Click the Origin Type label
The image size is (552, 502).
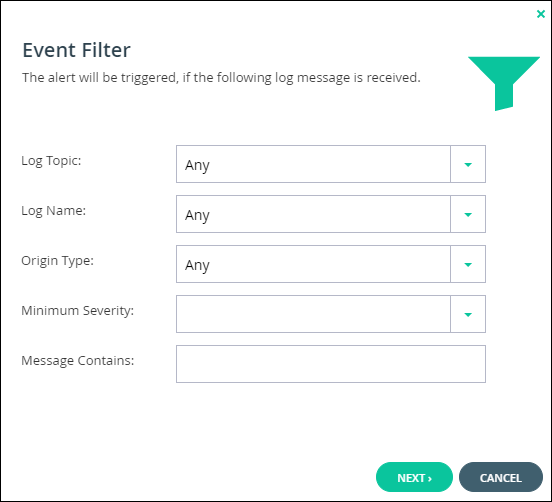[57, 261]
